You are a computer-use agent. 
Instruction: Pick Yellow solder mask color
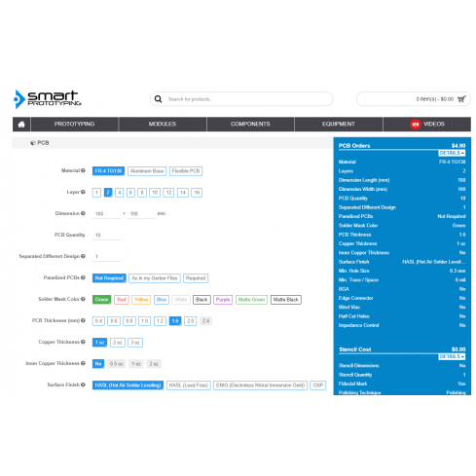pos(141,300)
